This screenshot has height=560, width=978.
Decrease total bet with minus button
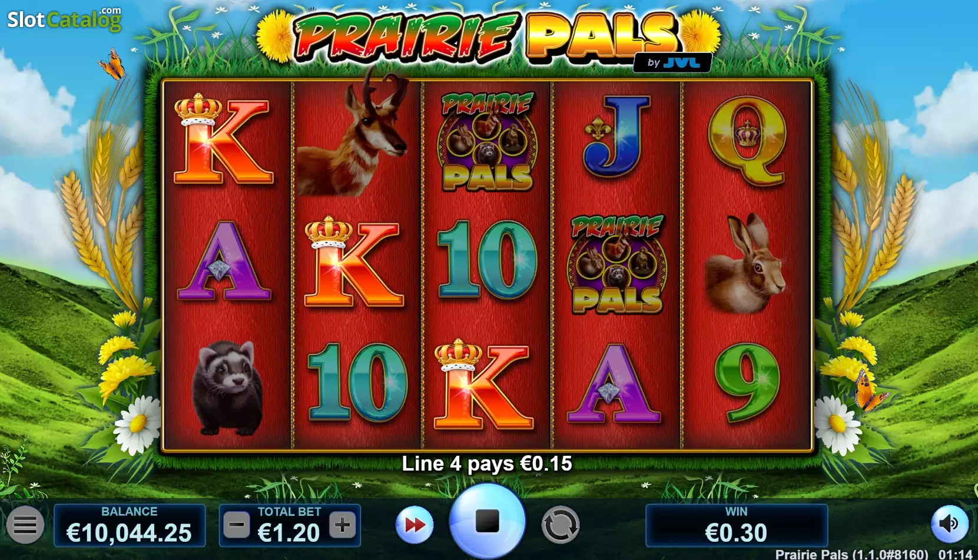click(237, 525)
